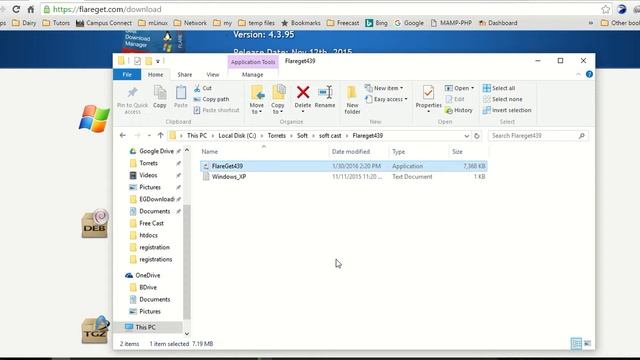Viewport: 640px width, 360px height.
Task: Click the Windows logo on the FlareGet page
Action: click(94, 118)
